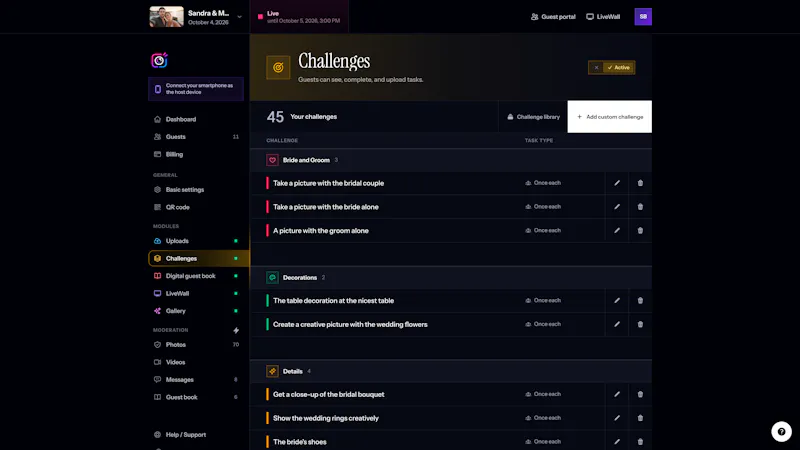This screenshot has height=450, width=800.
Task: Click the Bride and Groom heart category icon
Action: pyautogui.click(x=272, y=160)
